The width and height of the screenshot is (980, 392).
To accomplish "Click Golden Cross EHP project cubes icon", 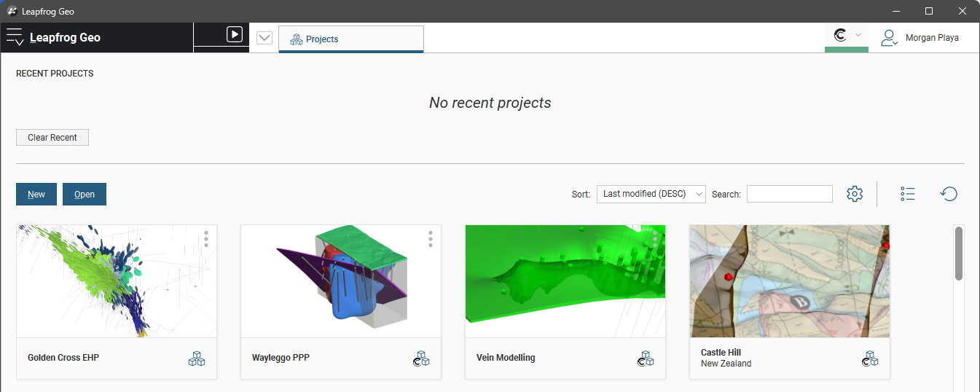I will click(x=197, y=358).
